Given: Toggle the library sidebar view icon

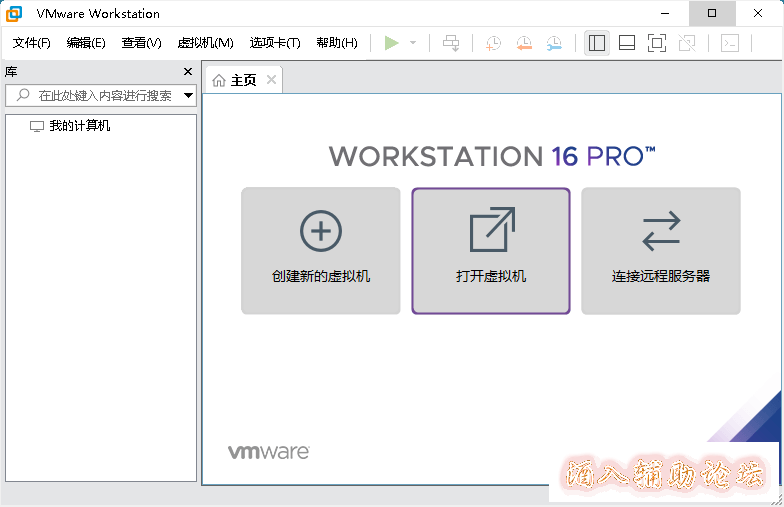Looking at the screenshot, I should click(x=596, y=43).
